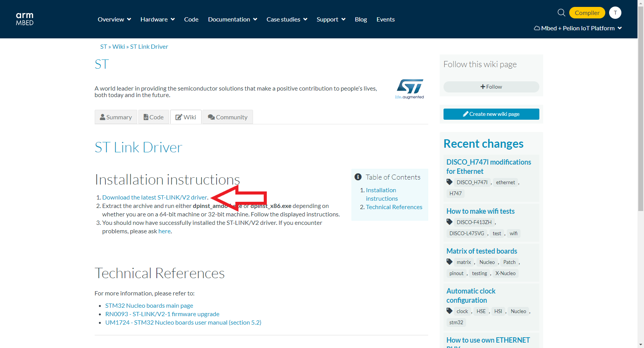Select the pinout tag
The width and height of the screenshot is (644, 348).
(457, 273)
